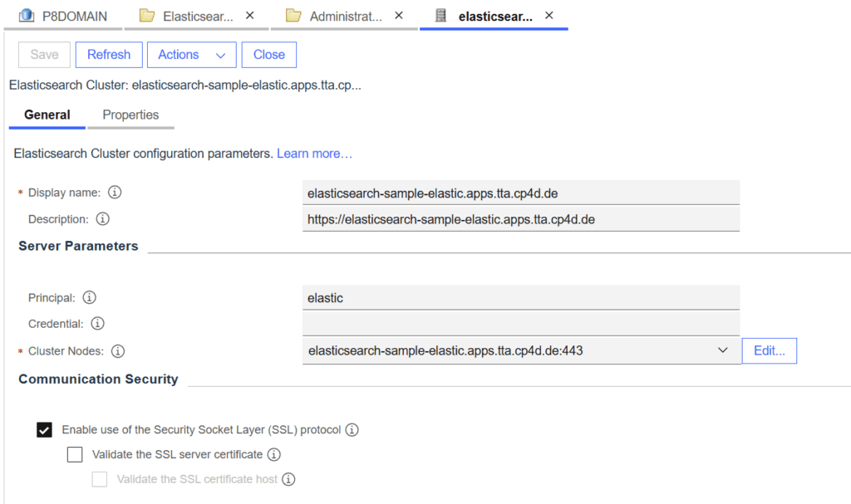Open the Learn more… link

click(315, 154)
